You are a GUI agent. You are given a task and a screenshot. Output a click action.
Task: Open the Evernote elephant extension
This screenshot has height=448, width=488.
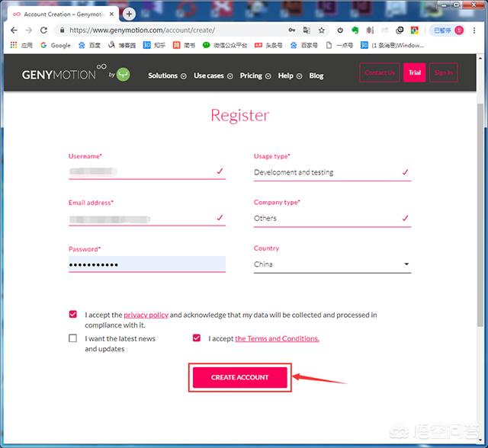(x=355, y=30)
